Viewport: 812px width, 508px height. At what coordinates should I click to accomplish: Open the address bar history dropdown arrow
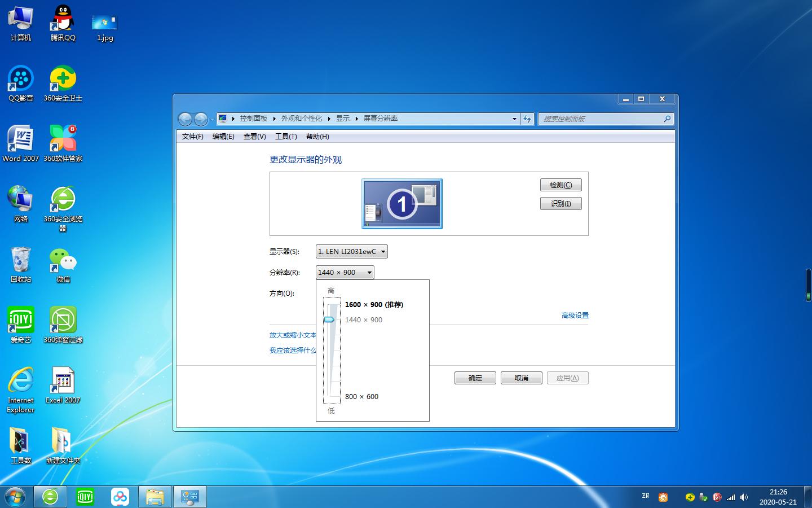point(514,119)
